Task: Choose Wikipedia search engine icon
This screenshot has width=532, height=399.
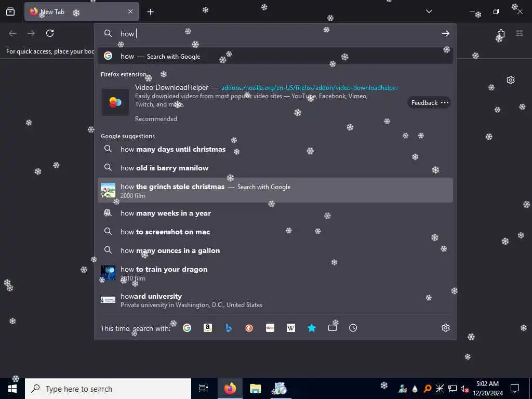Action: pyautogui.click(x=291, y=328)
